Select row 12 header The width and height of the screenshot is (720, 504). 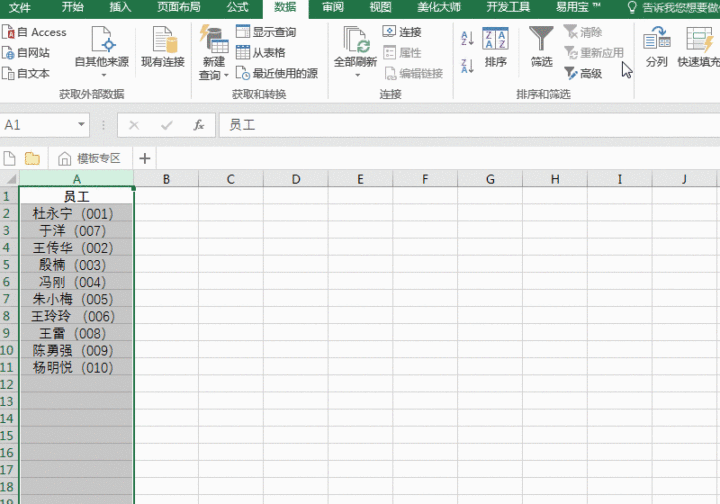9,384
